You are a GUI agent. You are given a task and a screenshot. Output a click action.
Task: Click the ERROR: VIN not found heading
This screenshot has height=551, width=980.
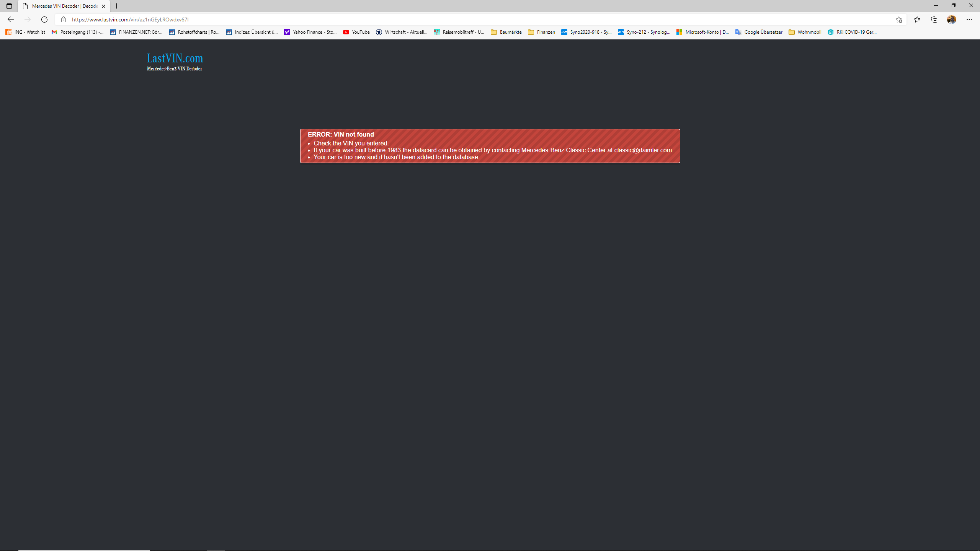pyautogui.click(x=341, y=134)
